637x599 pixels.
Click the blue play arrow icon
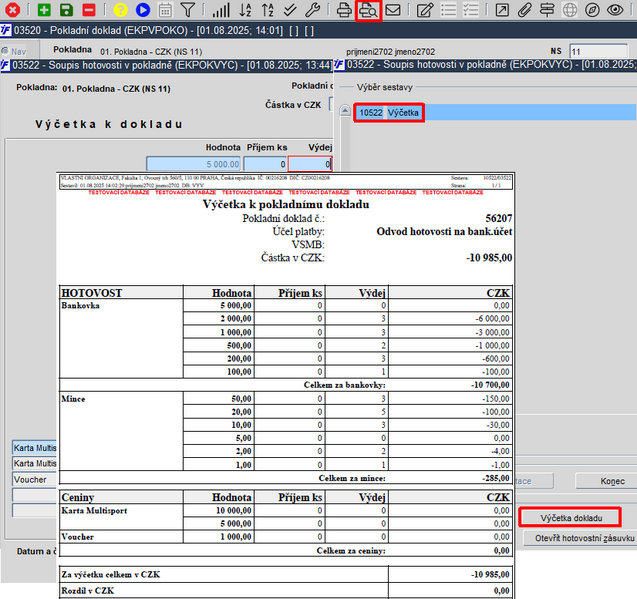point(143,11)
